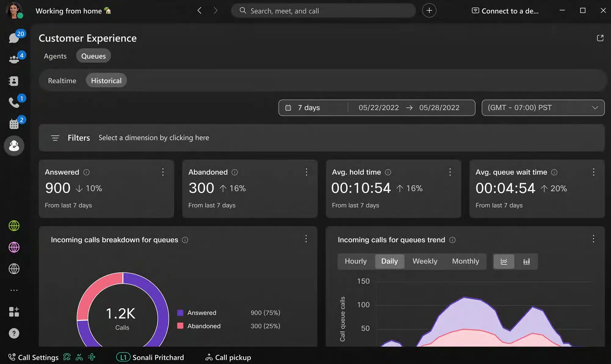Open the Help question mark icon

click(x=14, y=333)
